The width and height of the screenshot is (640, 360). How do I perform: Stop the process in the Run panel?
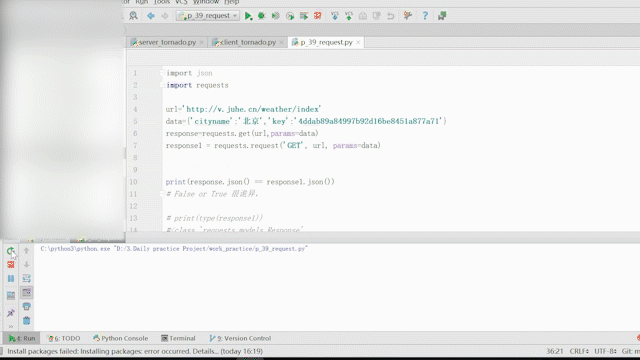click(x=11, y=264)
